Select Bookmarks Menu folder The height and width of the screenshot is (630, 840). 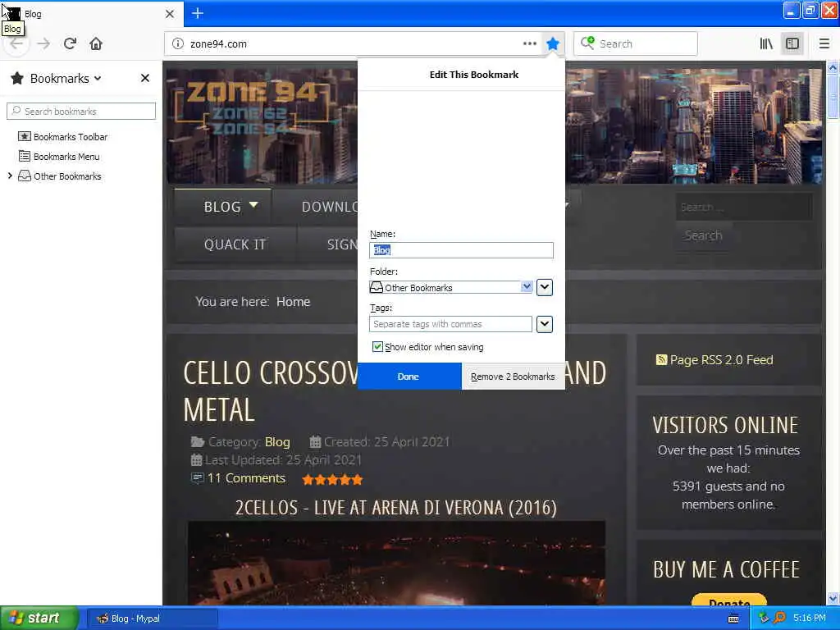[x=59, y=157]
